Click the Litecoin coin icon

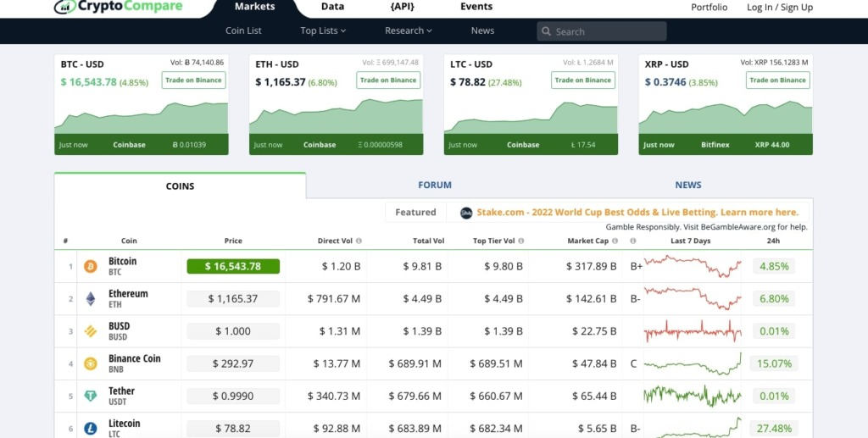(x=90, y=429)
